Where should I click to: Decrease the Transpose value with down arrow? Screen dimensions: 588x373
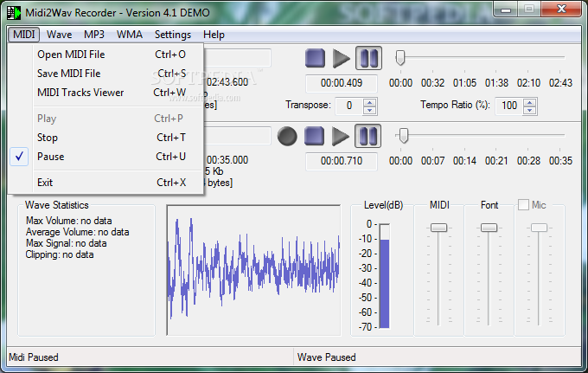[x=370, y=110]
